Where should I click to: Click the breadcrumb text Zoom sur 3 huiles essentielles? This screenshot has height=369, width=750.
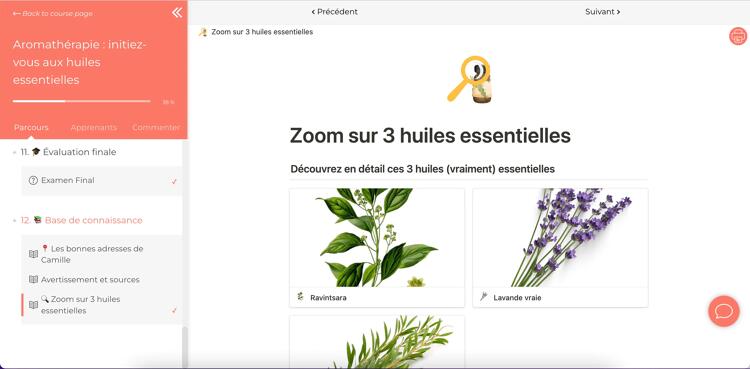pos(262,32)
